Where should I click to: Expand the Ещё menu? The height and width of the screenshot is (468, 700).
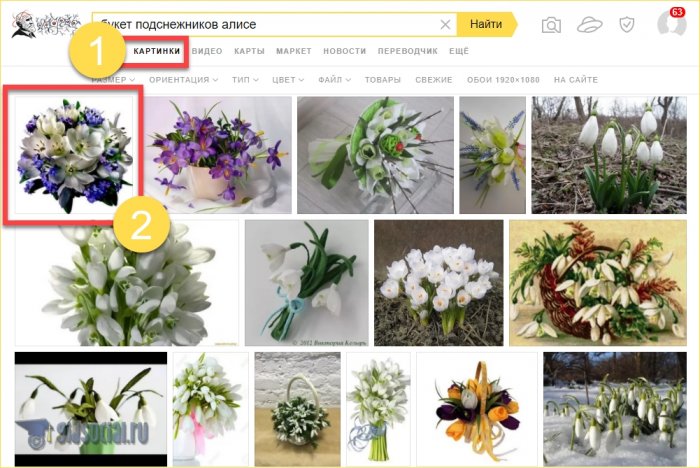click(459, 50)
